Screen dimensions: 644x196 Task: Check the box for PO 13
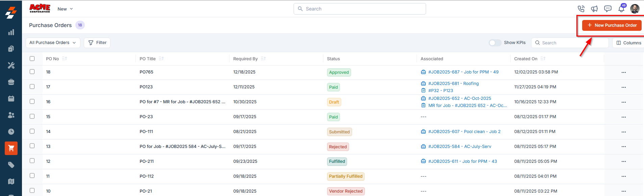coord(32,146)
